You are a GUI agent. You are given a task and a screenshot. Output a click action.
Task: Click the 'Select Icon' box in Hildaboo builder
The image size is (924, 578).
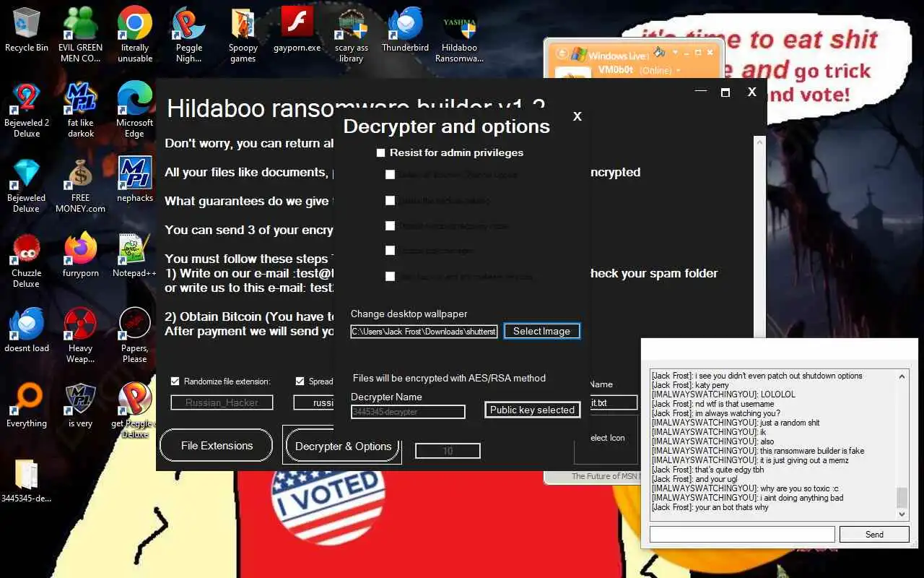(x=606, y=439)
